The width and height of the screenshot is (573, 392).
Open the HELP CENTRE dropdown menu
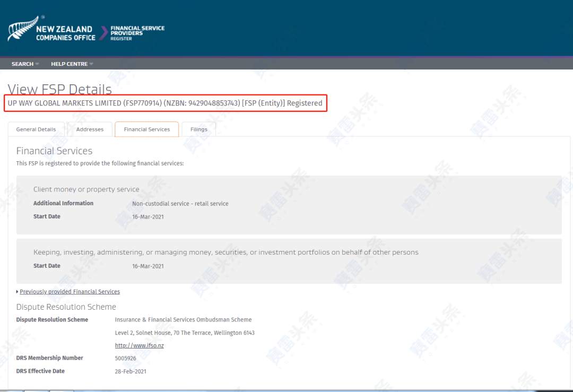[72, 64]
